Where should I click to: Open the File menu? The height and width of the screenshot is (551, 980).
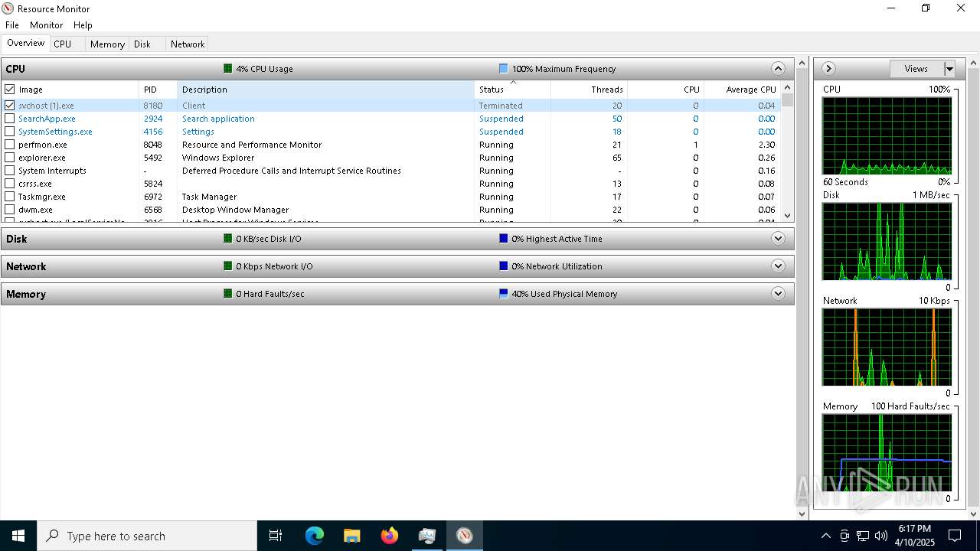pyautogui.click(x=12, y=25)
